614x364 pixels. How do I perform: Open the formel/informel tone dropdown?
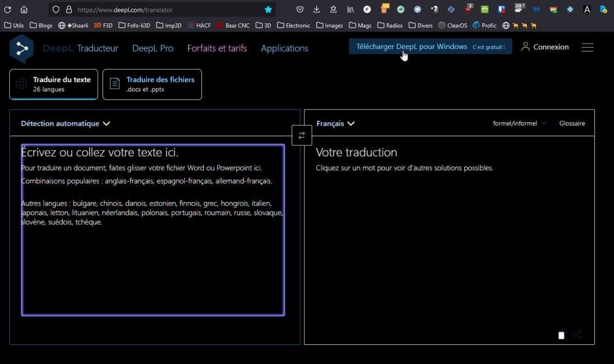pos(519,123)
